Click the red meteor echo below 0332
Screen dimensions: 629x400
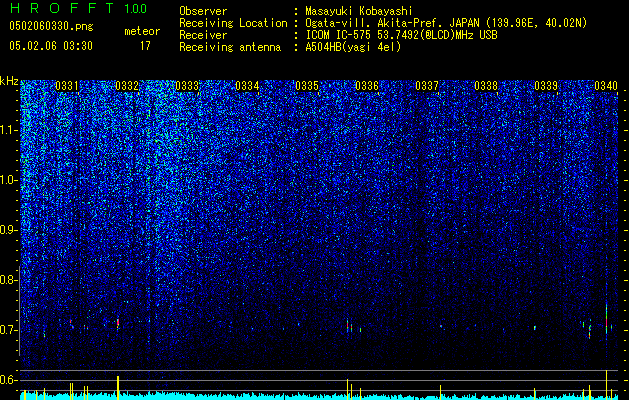(118, 323)
